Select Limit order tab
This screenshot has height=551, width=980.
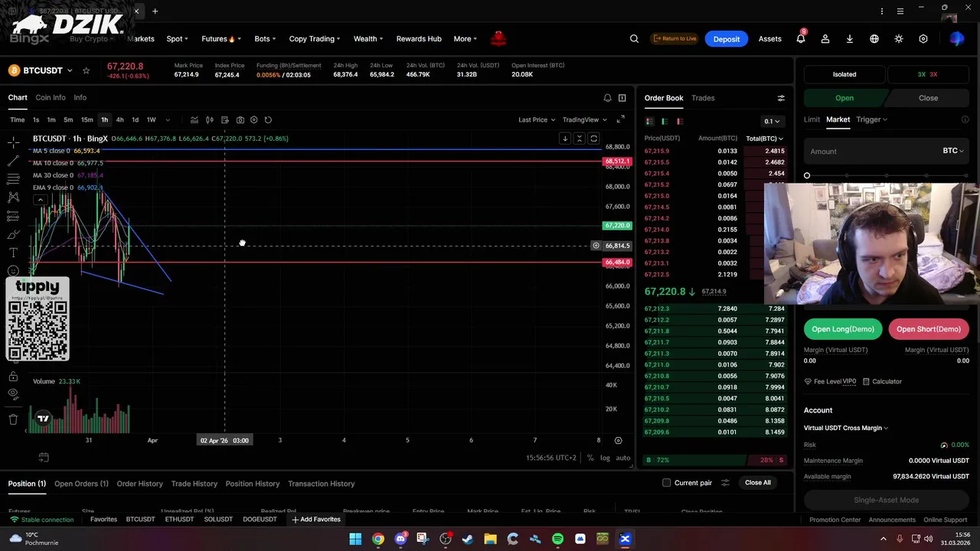(812, 119)
